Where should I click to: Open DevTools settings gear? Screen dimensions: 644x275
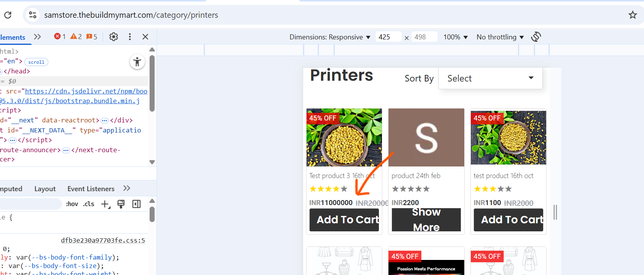pyautogui.click(x=114, y=37)
